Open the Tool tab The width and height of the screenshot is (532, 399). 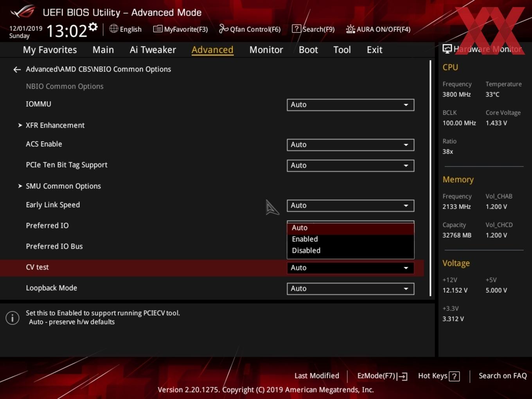[x=342, y=50]
